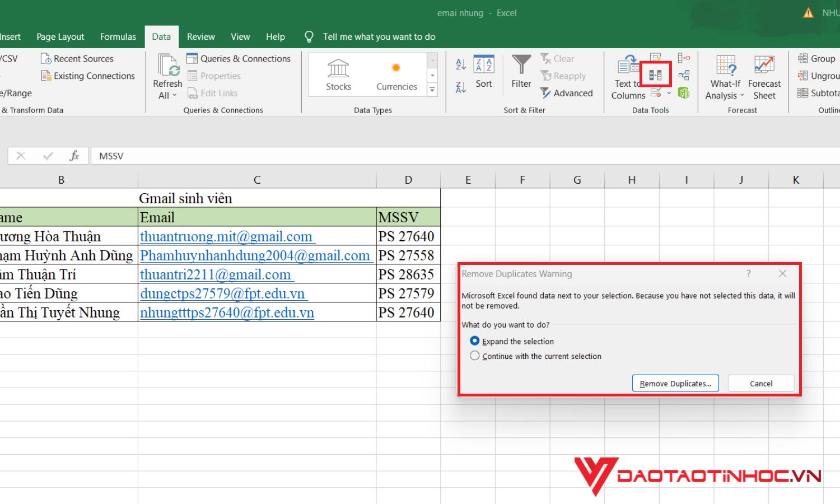840x504 pixels.
Task: Click the Forecast Sheet icon
Action: click(764, 77)
